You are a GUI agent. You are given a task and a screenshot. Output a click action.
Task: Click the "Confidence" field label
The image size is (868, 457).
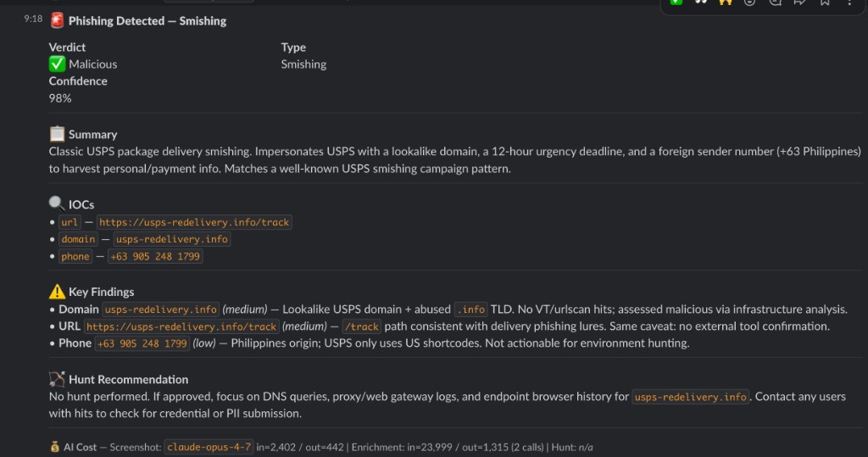[x=78, y=81]
